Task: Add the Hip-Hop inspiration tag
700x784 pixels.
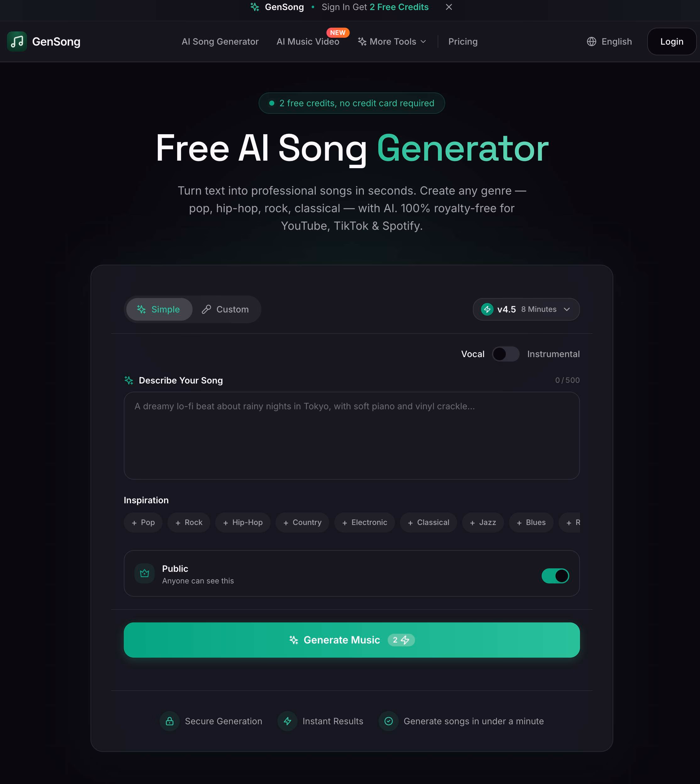Action: [243, 523]
